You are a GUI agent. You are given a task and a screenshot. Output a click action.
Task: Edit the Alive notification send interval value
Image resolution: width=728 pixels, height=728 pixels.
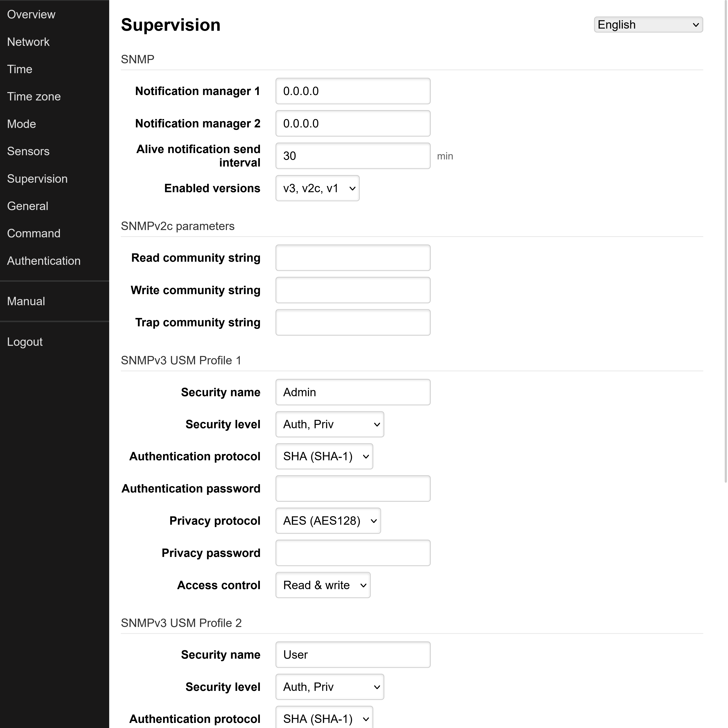(352, 156)
